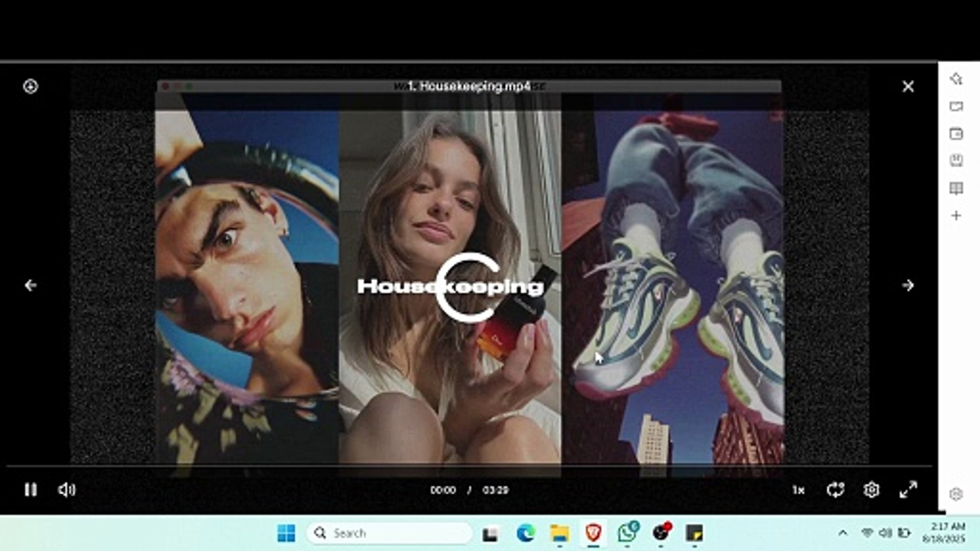Toggle the loop/repeat playback icon

pyautogui.click(x=836, y=490)
